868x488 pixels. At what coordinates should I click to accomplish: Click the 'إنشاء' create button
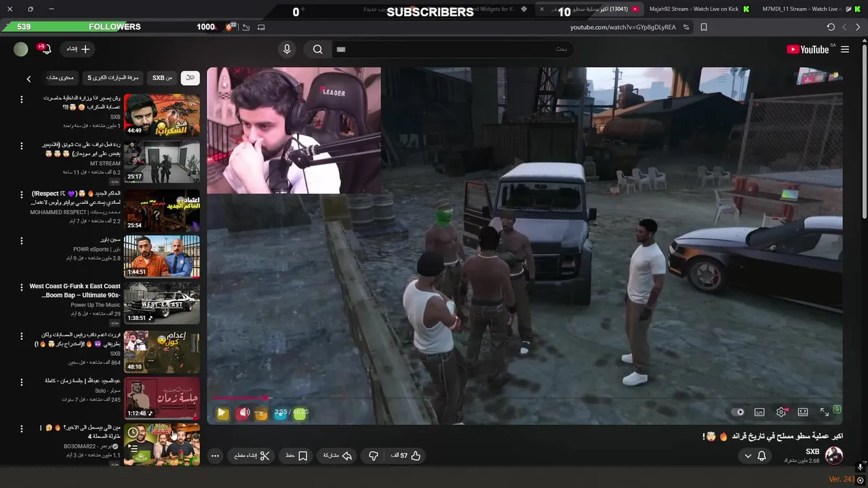tap(78, 49)
